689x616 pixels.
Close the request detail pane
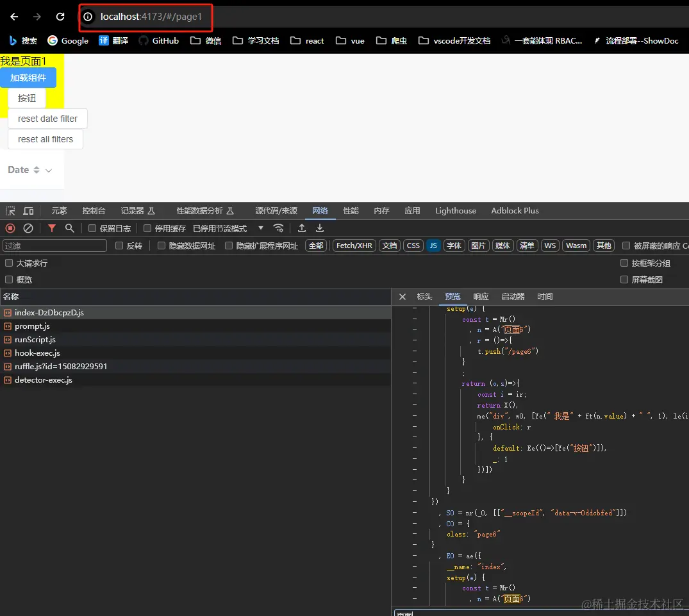pyautogui.click(x=402, y=297)
